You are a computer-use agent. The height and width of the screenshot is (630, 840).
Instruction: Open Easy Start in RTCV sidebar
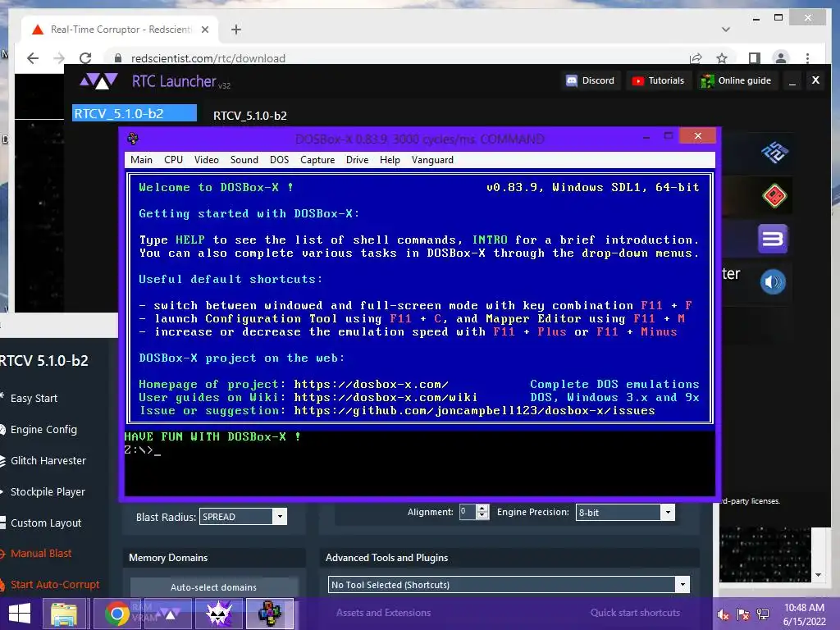click(x=33, y=398)
